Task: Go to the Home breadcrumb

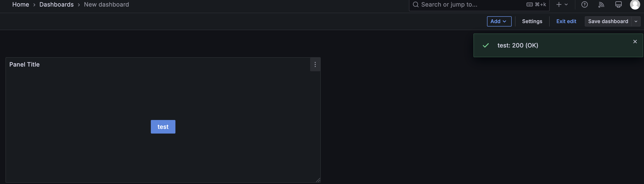Action: pos(21,4)
